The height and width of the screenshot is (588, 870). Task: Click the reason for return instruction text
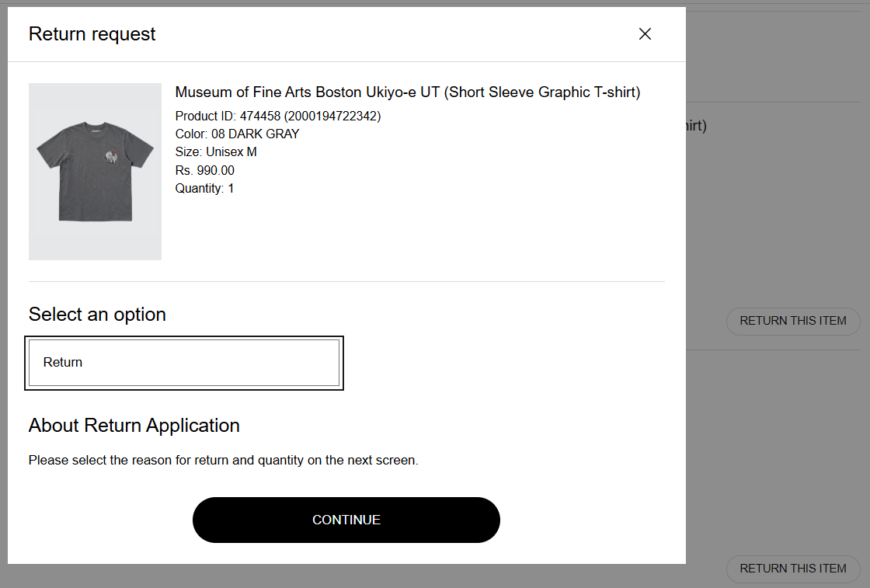coord(223,461)
